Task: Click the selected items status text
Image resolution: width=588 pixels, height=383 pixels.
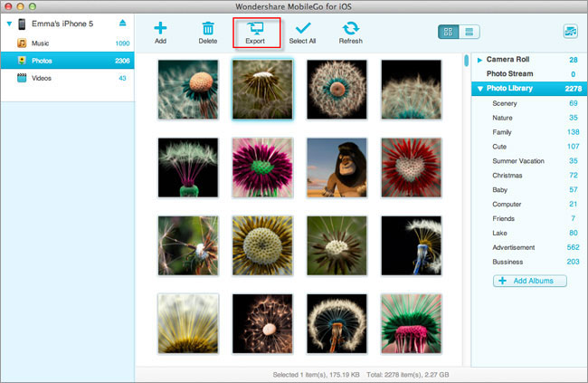Action: point(316,375)
